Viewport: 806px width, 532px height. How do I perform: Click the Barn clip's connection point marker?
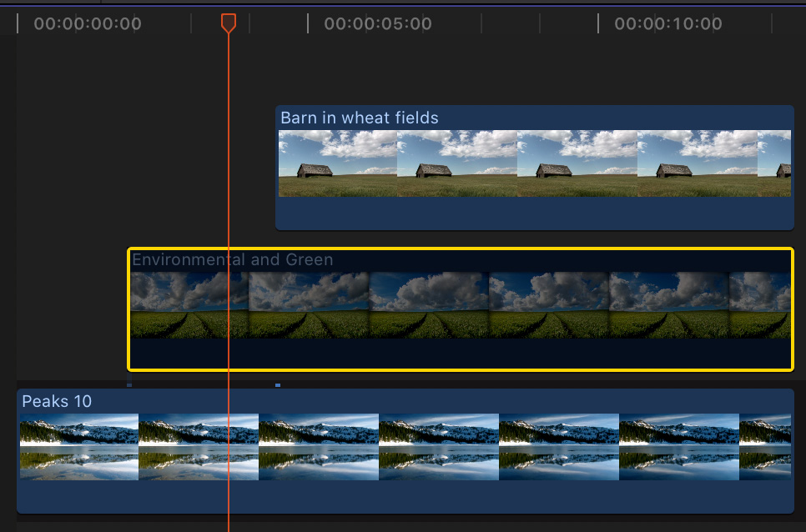coord(278,384)
